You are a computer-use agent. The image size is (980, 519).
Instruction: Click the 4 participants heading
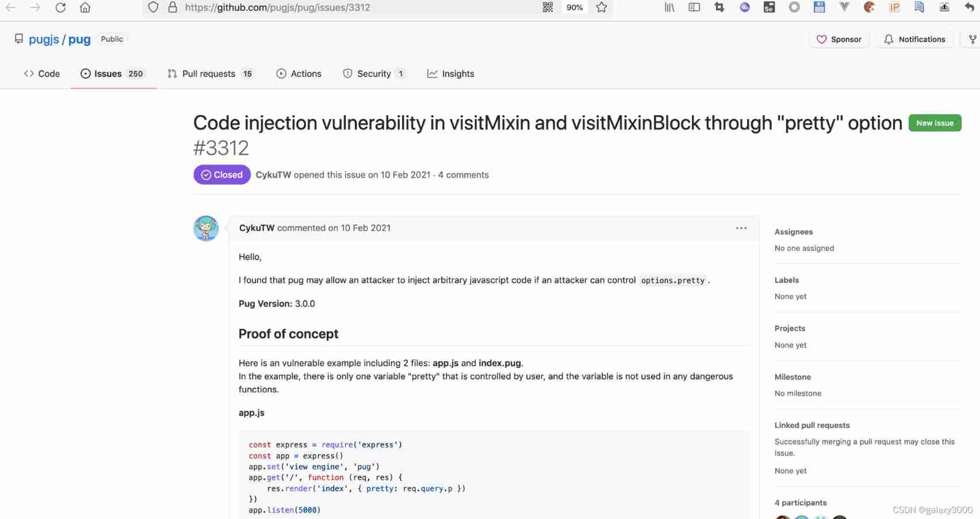[x=801, y=503]
